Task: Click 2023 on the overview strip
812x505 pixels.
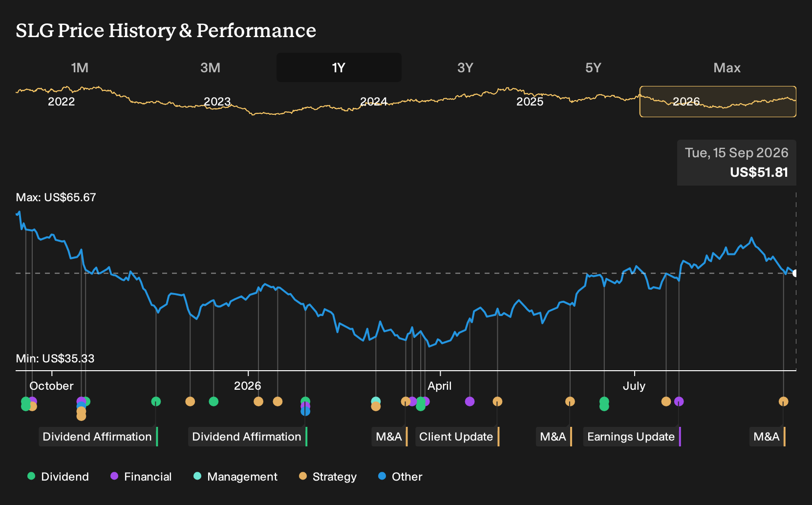Action: pyautogui.click(x=217, y=102)
